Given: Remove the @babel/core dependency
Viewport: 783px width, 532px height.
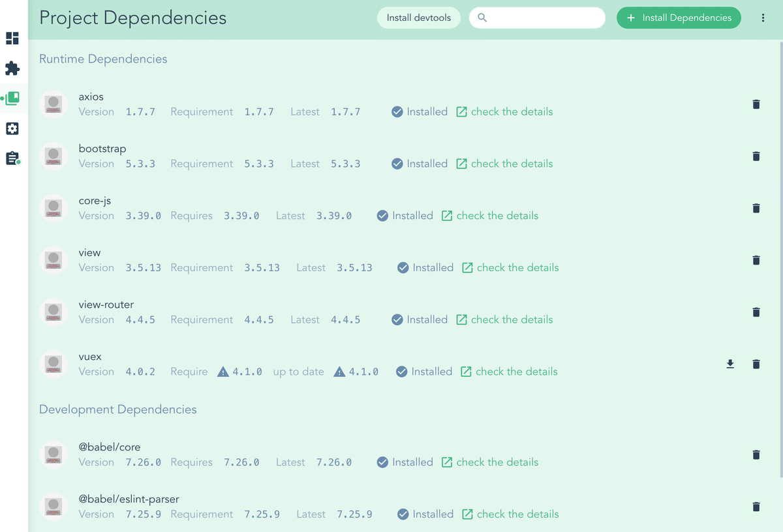Looking at the screenshot, I should coord(756,455).
